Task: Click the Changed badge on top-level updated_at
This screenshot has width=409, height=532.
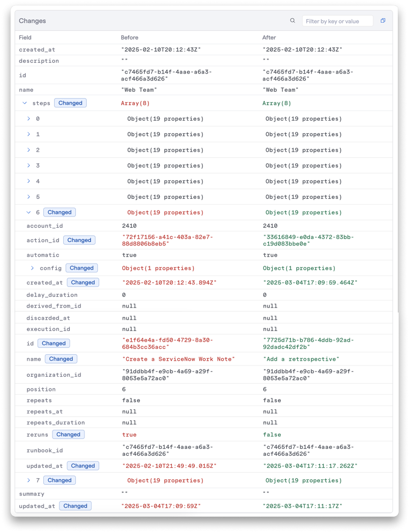Action: pyautogui.click(x=75, y=506)
